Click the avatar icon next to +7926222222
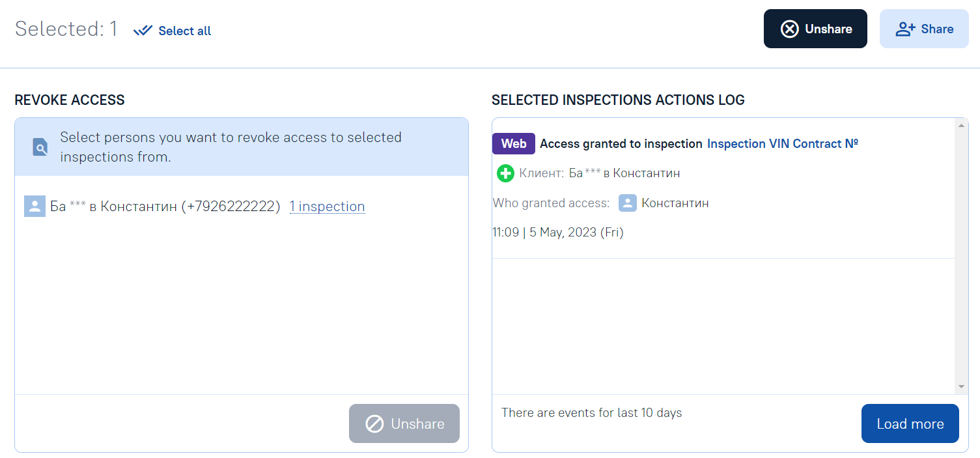The width and height of the screenshot is (980, 458). [35, 206]
